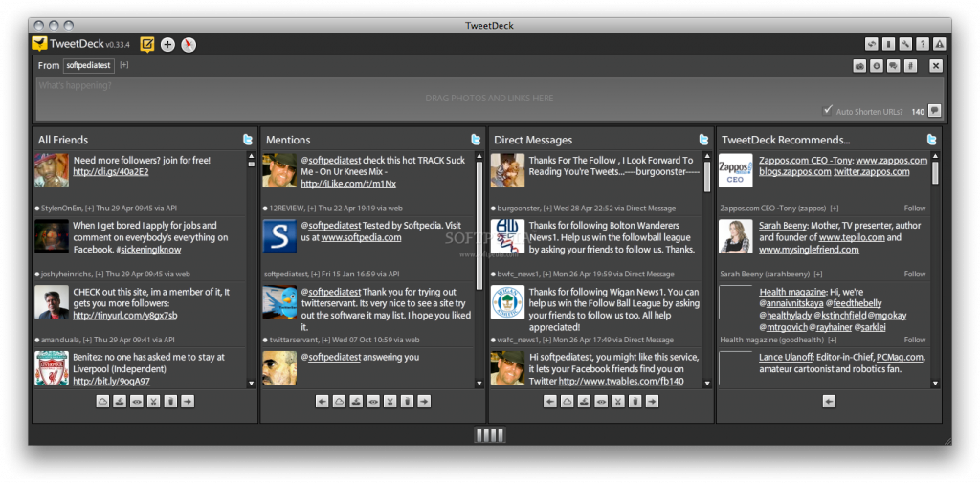
Task: Move All Friends column right with arrow
Action: coord(188,402)
